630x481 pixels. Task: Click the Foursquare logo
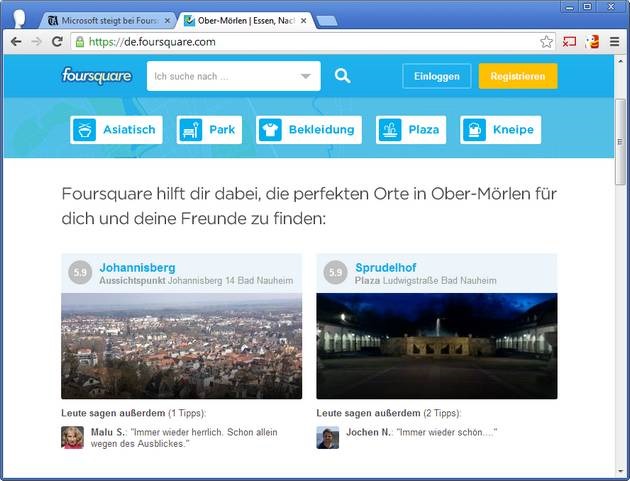coord(96,76)
